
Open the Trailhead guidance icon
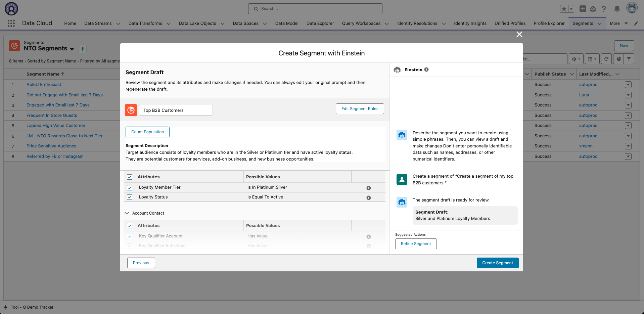pos(593,9)
